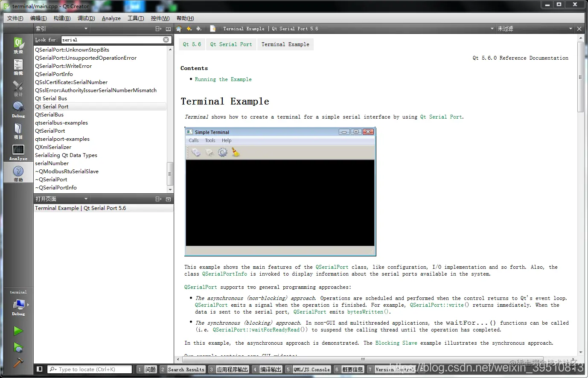The image size is (588, 378).
Task: Toggle left sidebar visibility button
Action: coord(40,369)
